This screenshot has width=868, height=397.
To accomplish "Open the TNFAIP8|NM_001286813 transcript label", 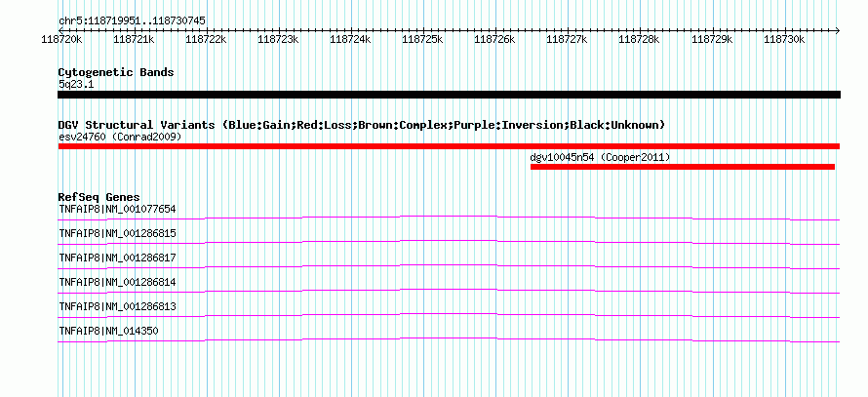I will pyautogui.click(x=117, y=306).
